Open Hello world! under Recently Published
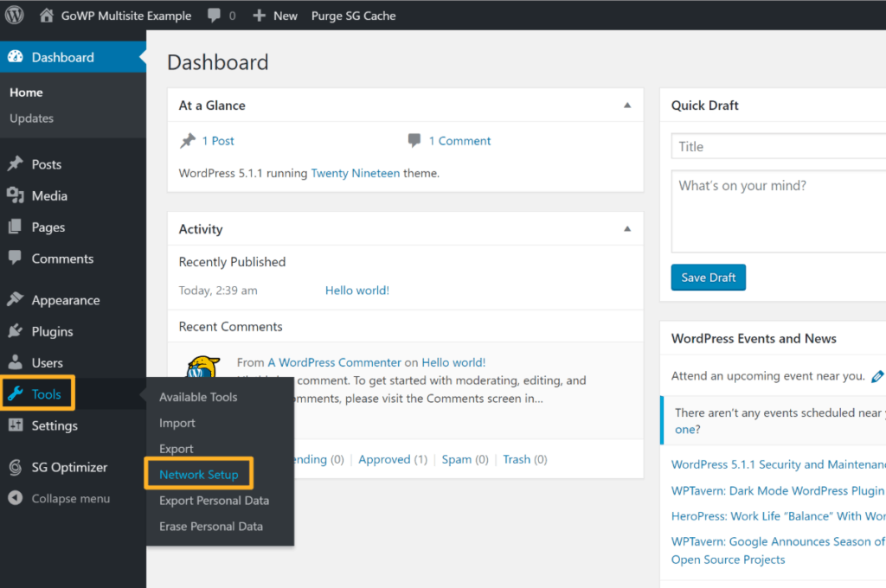Screen dimensions: 886x588 point(357,291)
